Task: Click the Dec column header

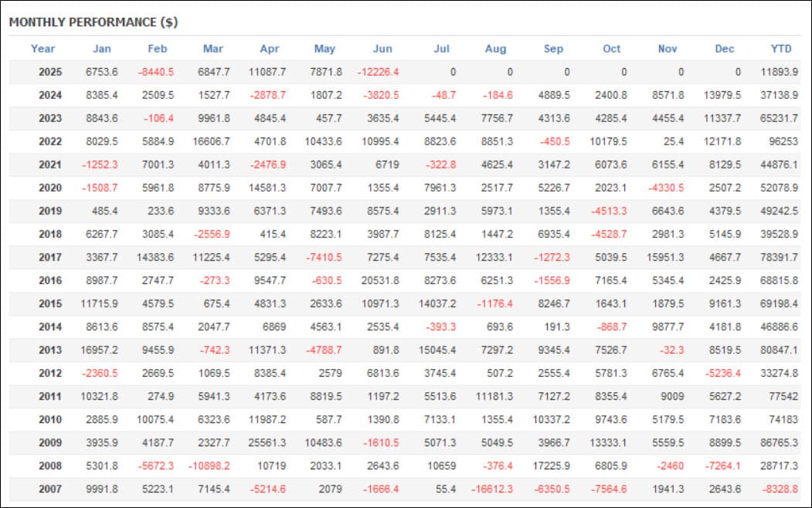Action: pyautogui.click(x=725, y=49)
